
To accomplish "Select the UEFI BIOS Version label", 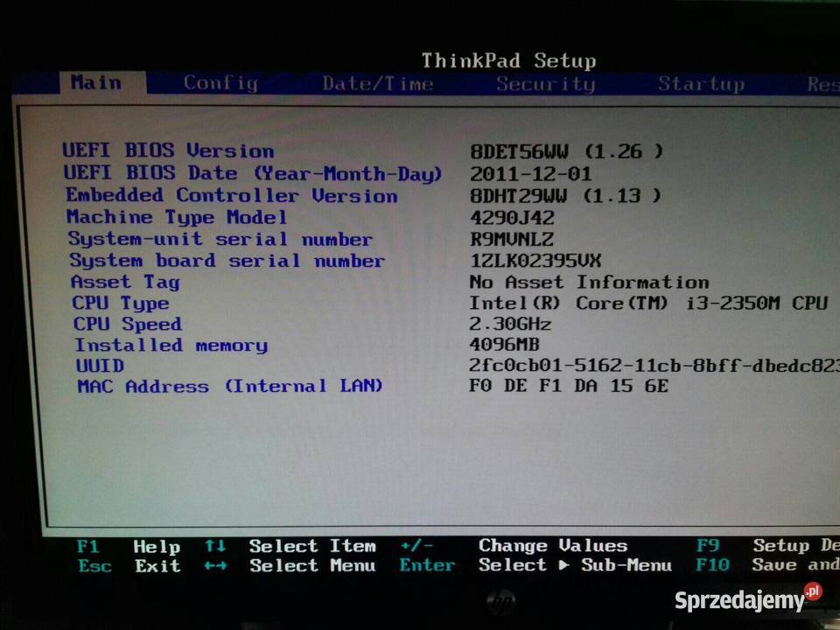I will [x=168, y=150].
